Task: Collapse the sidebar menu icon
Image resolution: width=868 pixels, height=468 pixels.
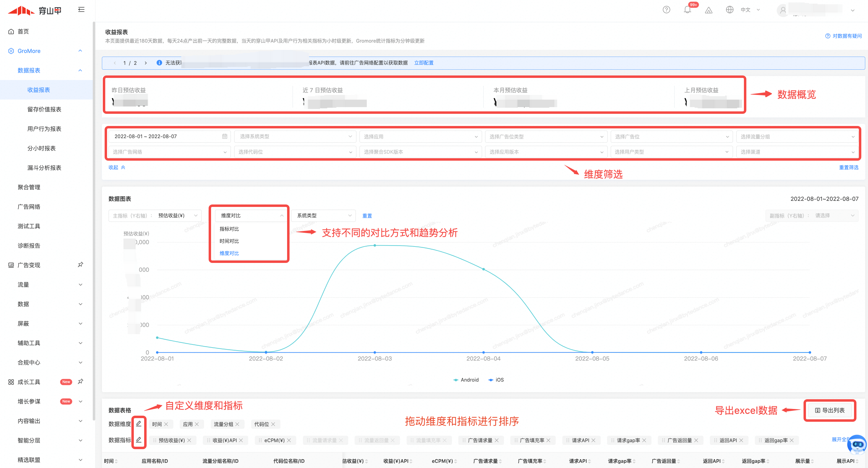Action: point(81,10)
